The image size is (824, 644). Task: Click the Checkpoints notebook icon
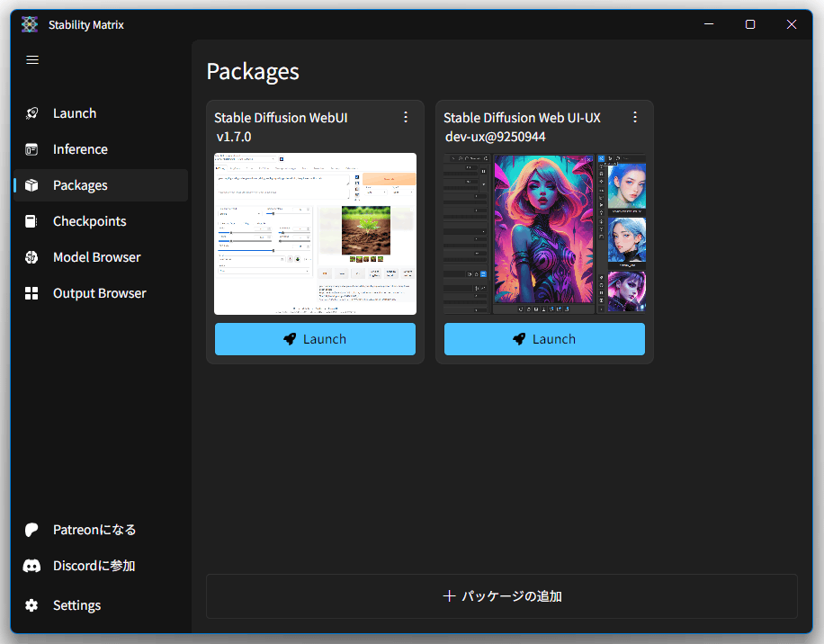[31, 221]
